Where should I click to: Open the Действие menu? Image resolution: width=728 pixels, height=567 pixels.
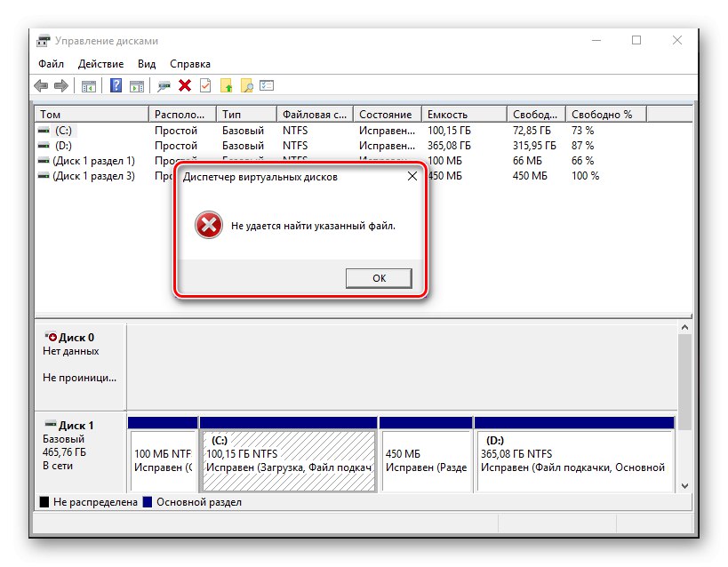100,64
